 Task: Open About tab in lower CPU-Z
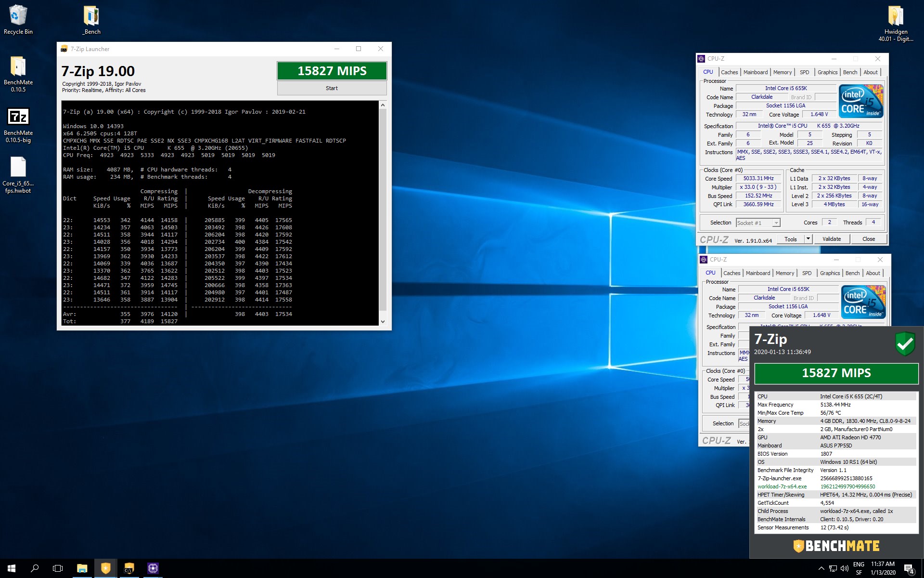(873, 273)
